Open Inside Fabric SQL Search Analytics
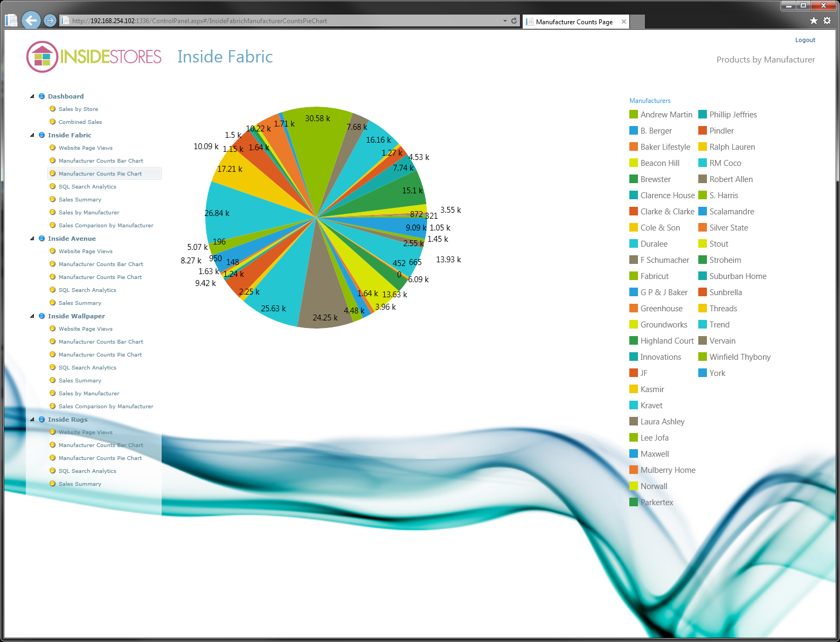 tap(87, 187)
